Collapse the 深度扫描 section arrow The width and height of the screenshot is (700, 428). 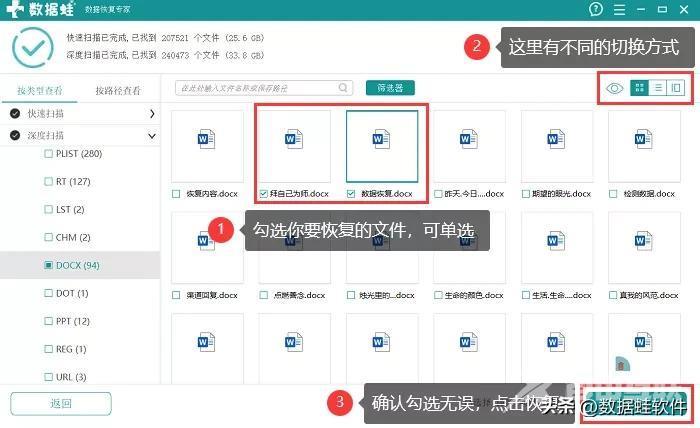pyautogui.click(x=152, y=136)
